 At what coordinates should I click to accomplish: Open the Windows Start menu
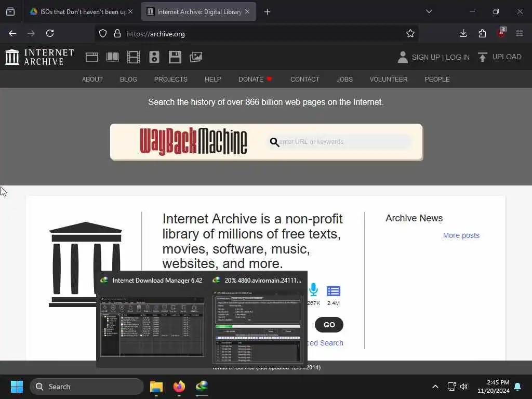point(17,387)
